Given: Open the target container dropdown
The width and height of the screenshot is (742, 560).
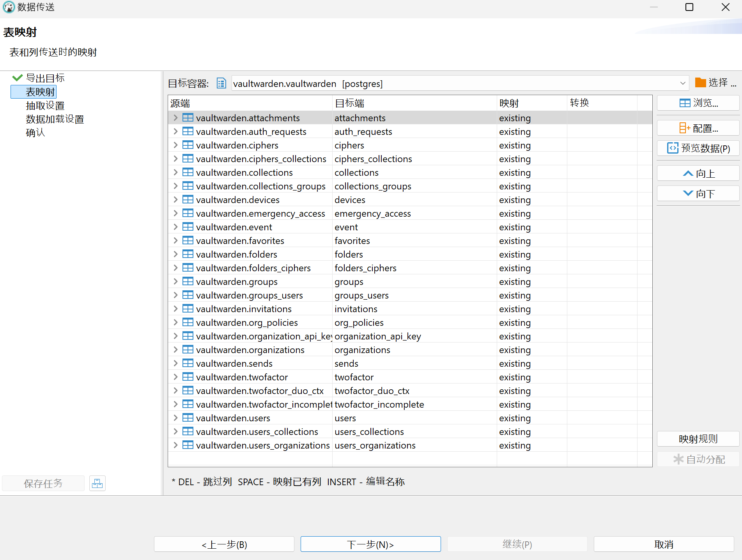Looking at the screenshot, I should pos(682,83).
